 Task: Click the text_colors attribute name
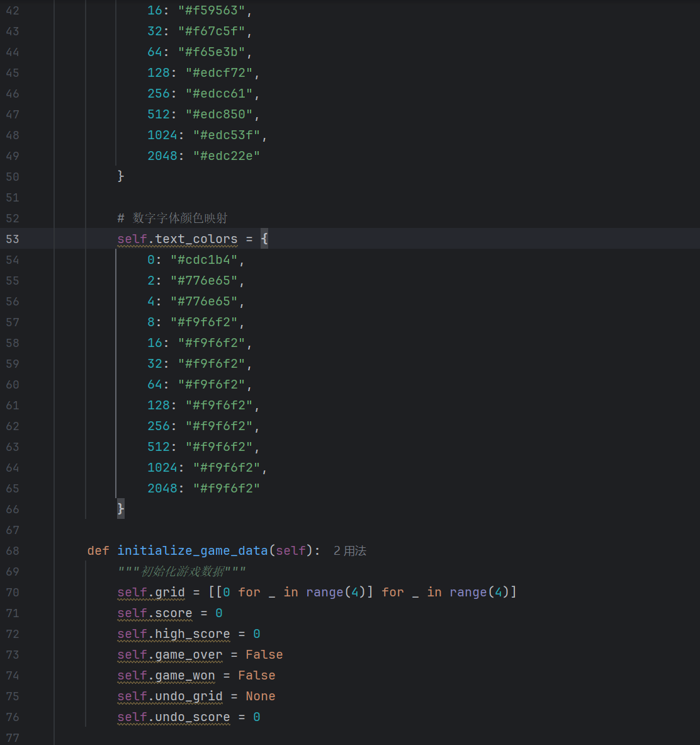click(196, 239)
